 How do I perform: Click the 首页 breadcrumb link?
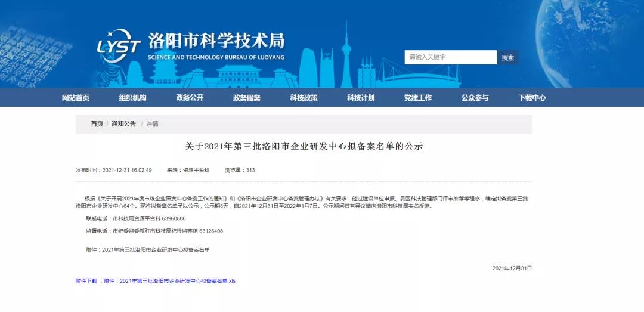[x=97, y=123]
